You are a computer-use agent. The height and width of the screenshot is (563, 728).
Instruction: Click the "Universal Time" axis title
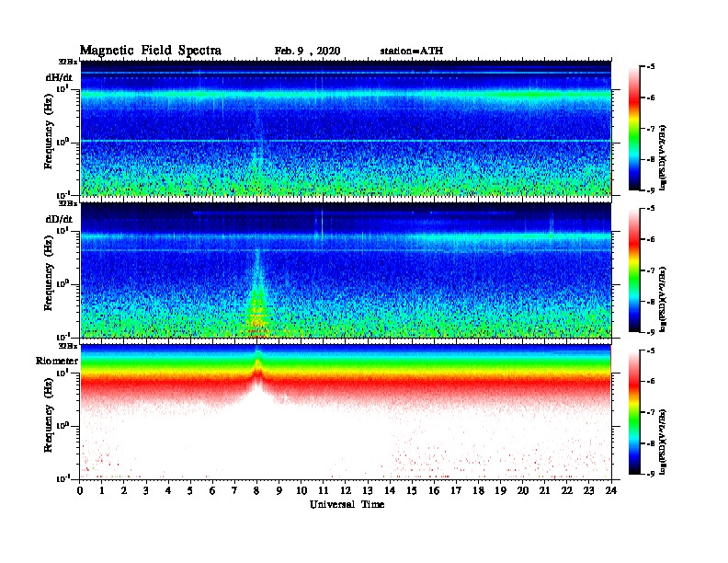[347, 504]
